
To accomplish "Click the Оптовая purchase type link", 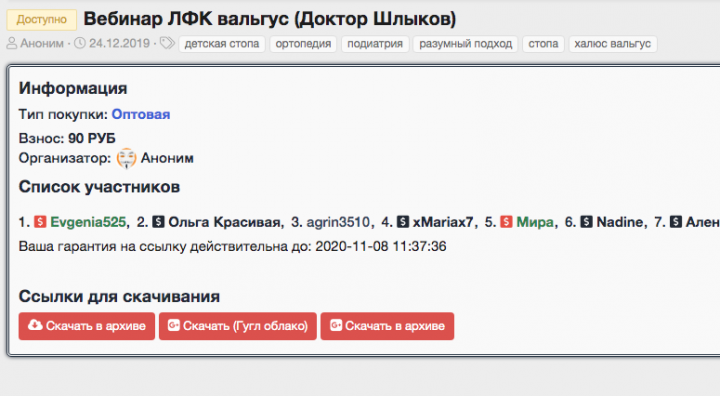I will (141, 114).
